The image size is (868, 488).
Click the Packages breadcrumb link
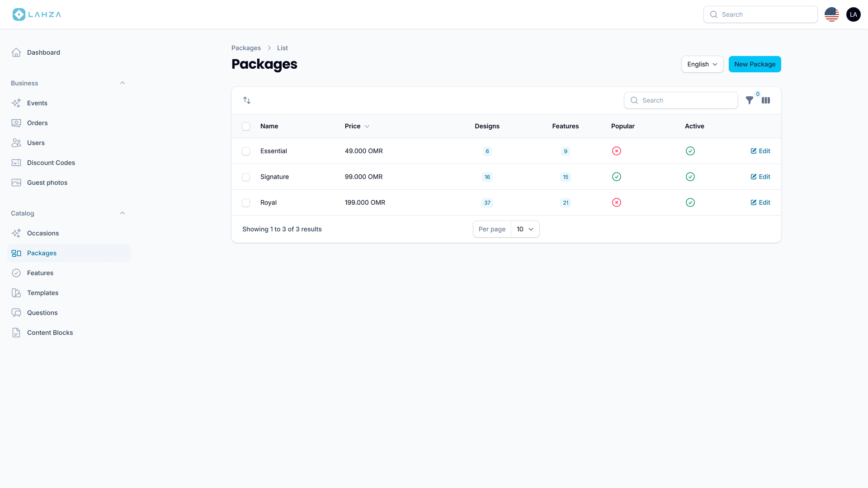[246, 48]
